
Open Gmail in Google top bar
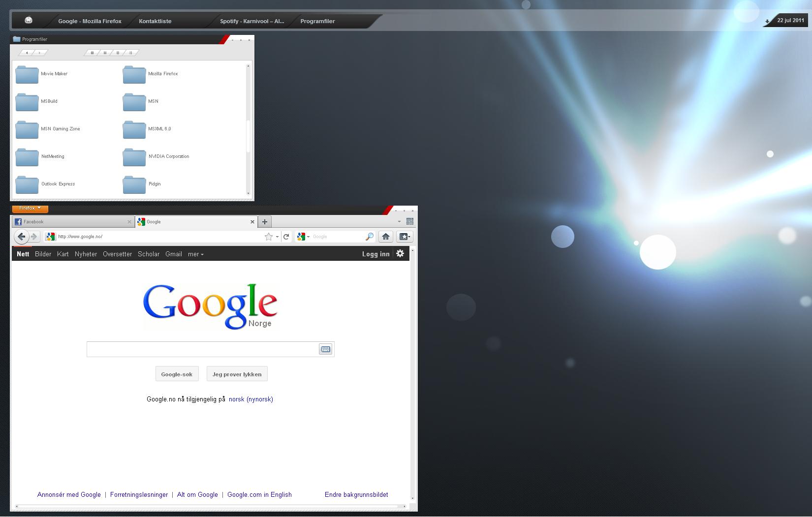point(174,254)
